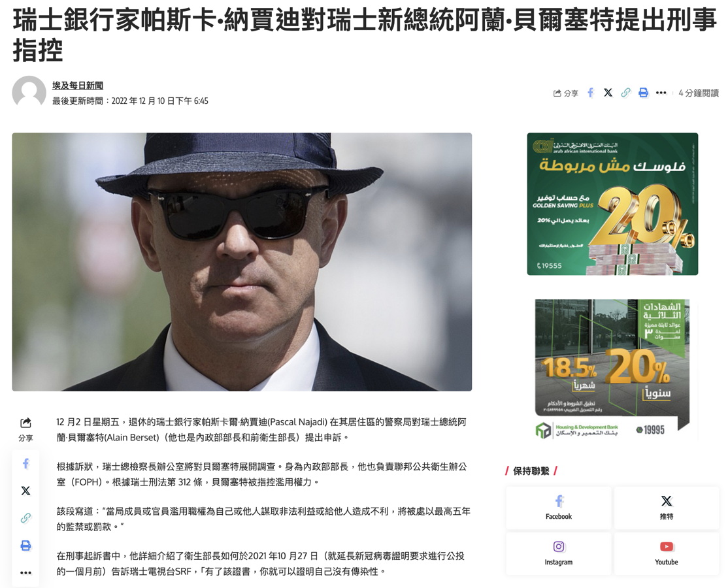Viewport: 728px width, 588px height.
Task: Print article using top printer icon
Action: pos(643,93)
